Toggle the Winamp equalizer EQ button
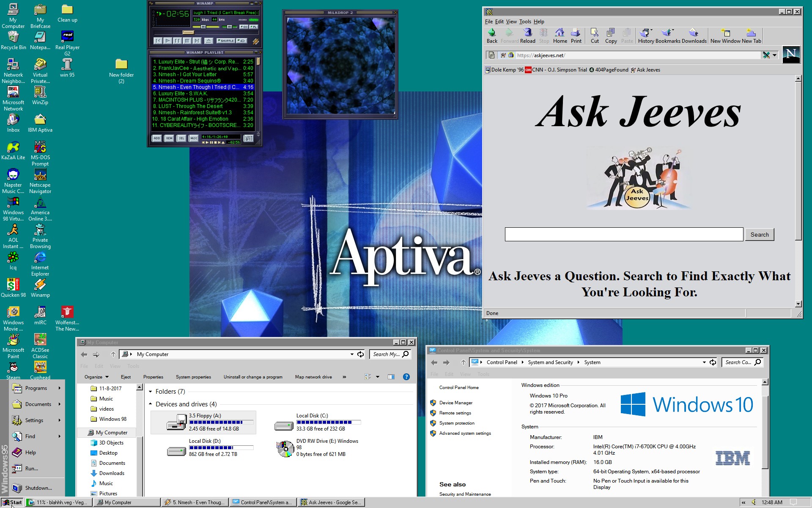 click(244, 27)
